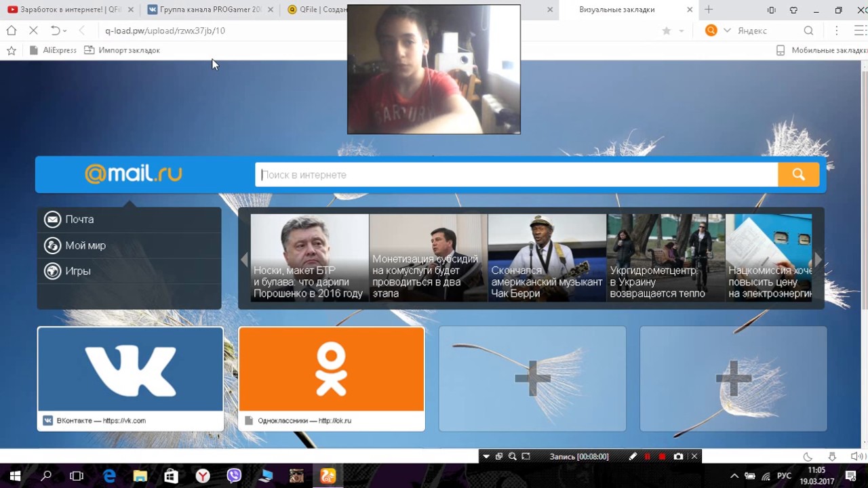Open Viber from the taskbar
The height and width of the screenshot is (488, 868).
[234, 476]
